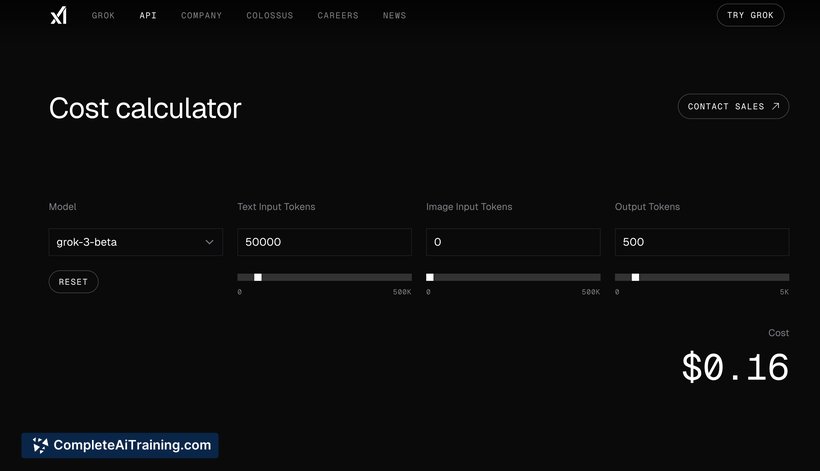Click the Image Input Tokens slider handle
Image resolution: width=820 pixels, height=471 pixels.
coord(430,277)
